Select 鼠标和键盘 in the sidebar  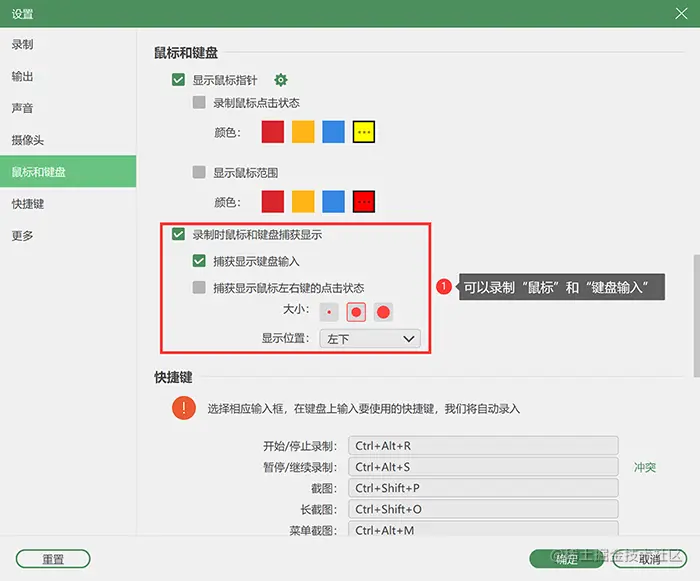[68, 171]
